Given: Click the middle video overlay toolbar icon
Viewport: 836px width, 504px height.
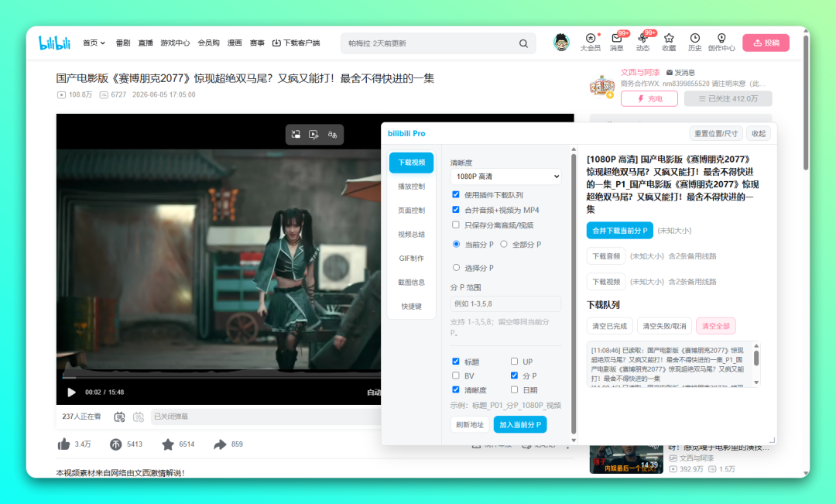Looking at the screenshot, I should (313, 135).
